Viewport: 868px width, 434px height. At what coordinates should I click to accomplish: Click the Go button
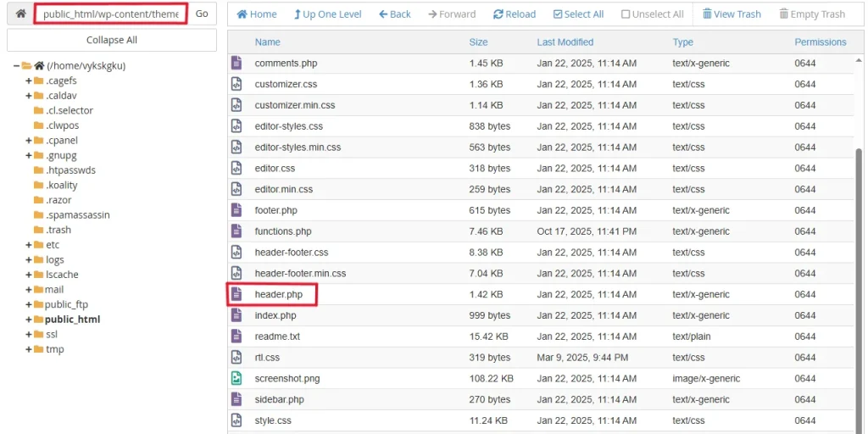click(202, 14)
